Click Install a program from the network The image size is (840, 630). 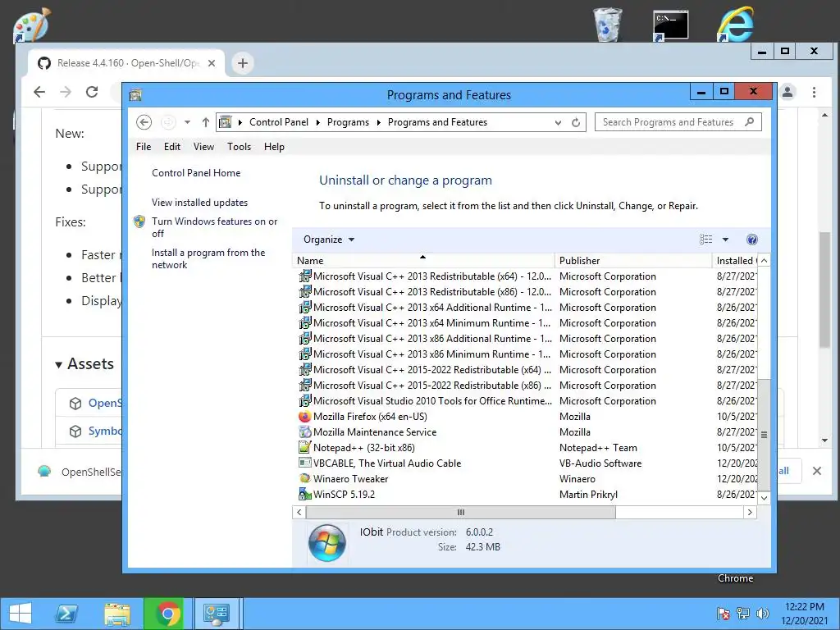point(208,258)
